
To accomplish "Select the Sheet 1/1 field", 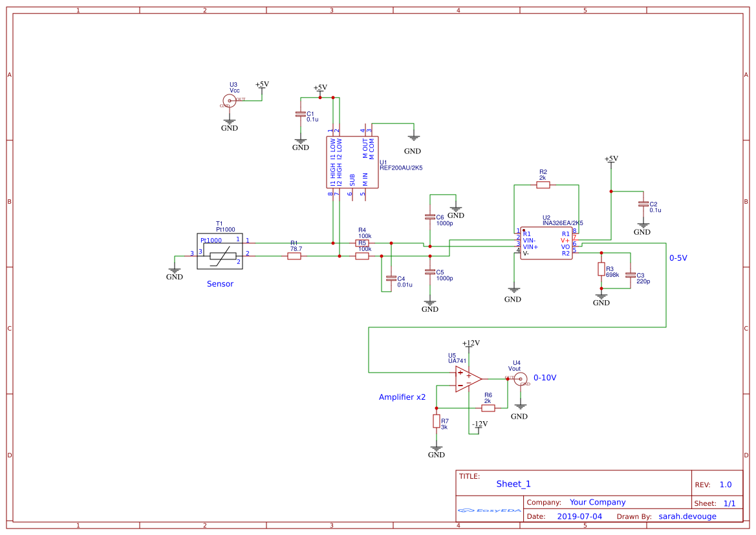I will [x=717, y=502].
